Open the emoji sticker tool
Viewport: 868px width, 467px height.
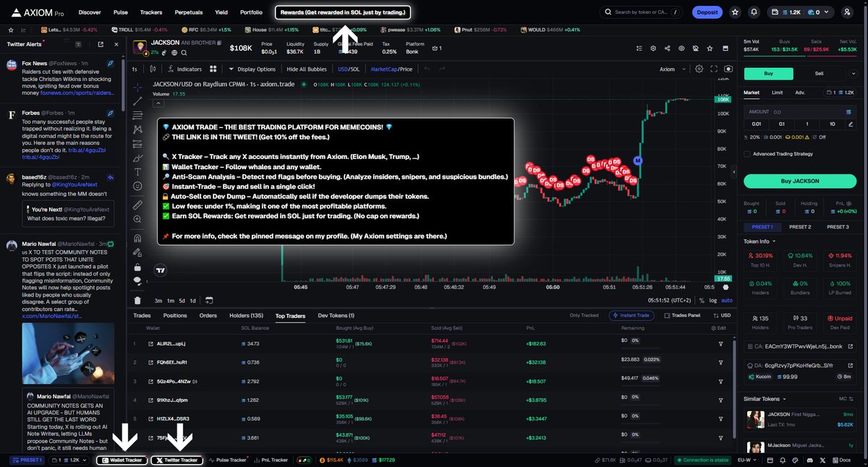[x=137, y=186]
